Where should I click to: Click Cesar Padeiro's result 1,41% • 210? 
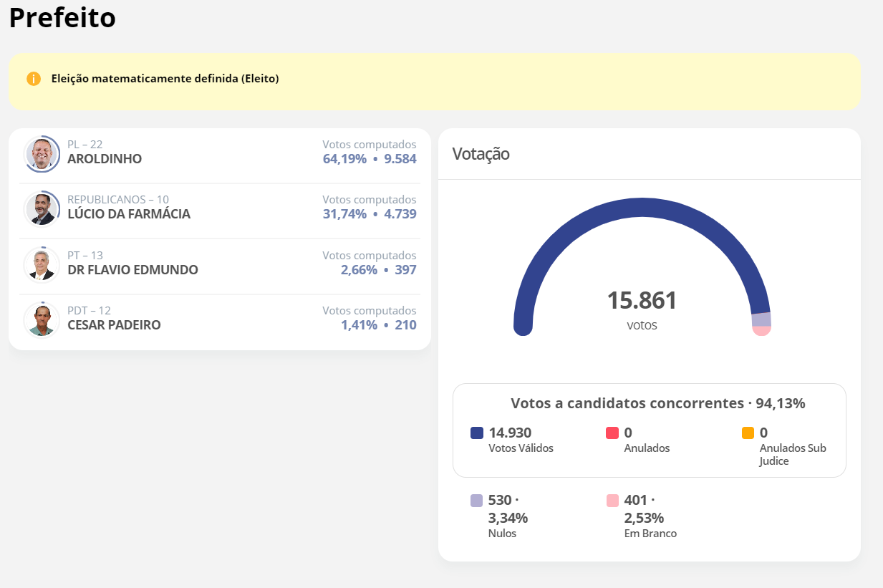378,325
